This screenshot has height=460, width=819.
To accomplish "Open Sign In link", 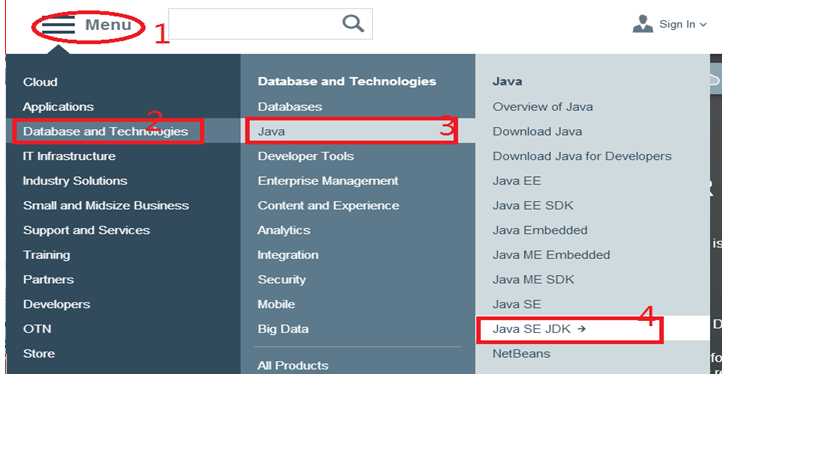I will pyautogui.click(x=677, y=24).
